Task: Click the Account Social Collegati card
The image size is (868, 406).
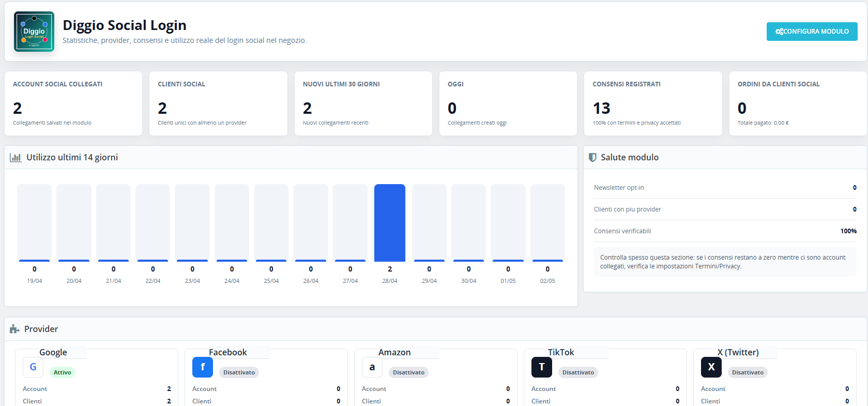Action: [x=73, y=103]
